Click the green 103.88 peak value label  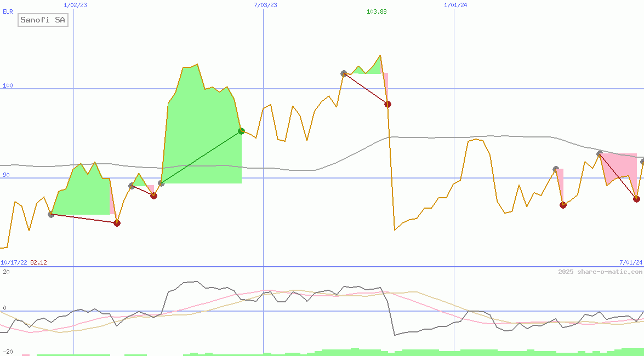click(x=377, y=12)
